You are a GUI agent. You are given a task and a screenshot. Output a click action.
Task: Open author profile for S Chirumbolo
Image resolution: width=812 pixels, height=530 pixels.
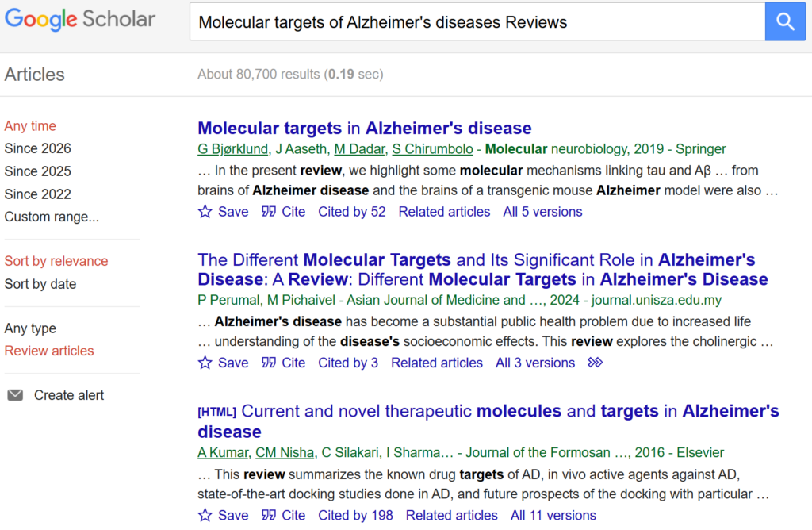[x=432, y=149]
